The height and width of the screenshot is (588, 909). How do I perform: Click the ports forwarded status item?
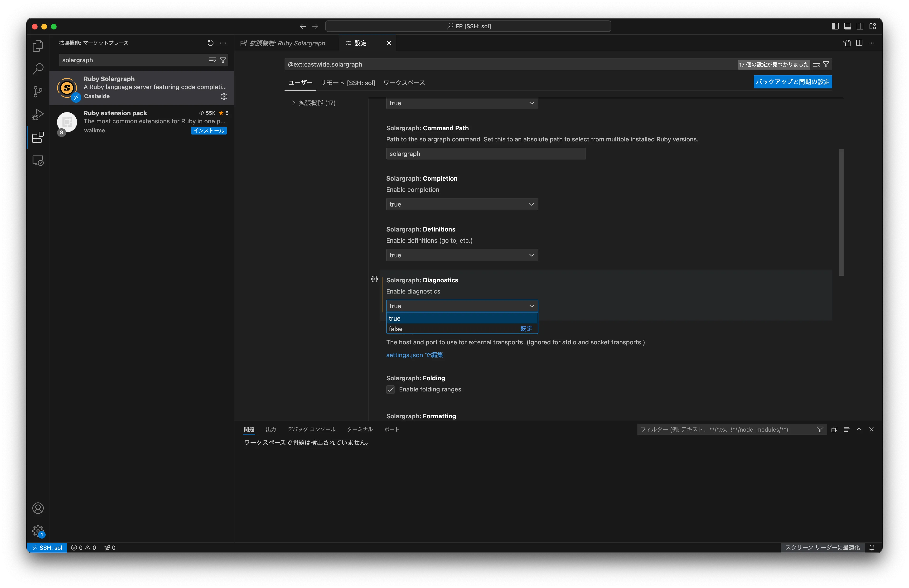(x=110, y=548)
